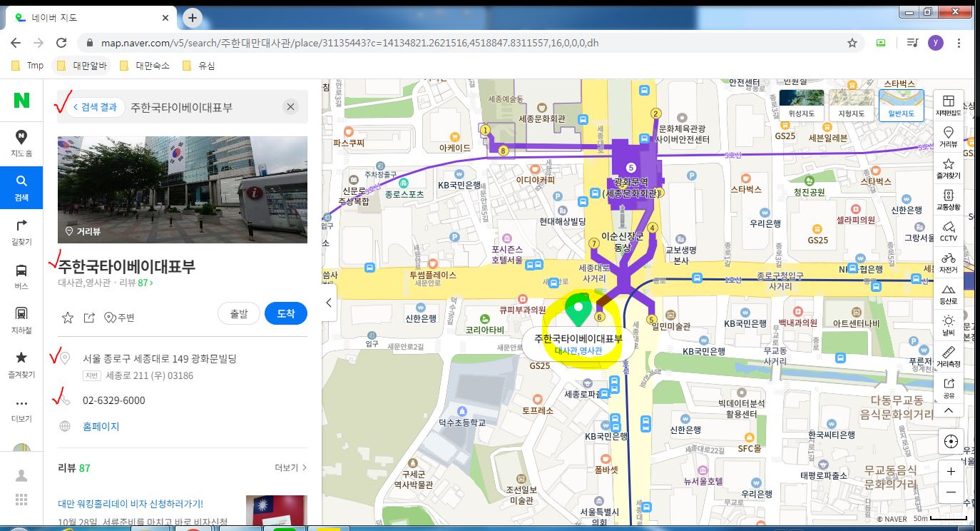980x531 pixels.
Task: Clear the search box with X
Action: pos(290,107)
